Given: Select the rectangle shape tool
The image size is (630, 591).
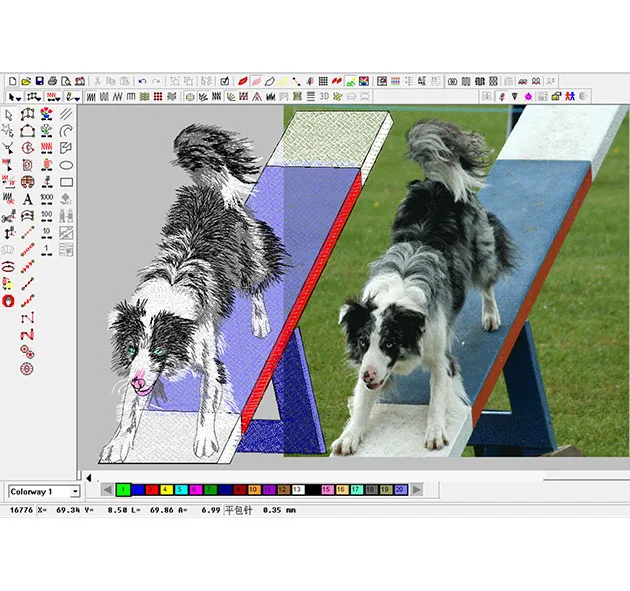Looking at the screenshot, I should (66, 182).
